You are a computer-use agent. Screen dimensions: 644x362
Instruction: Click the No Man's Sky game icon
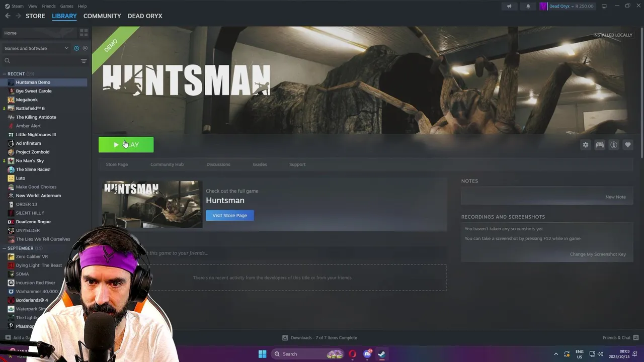point(11,161)
